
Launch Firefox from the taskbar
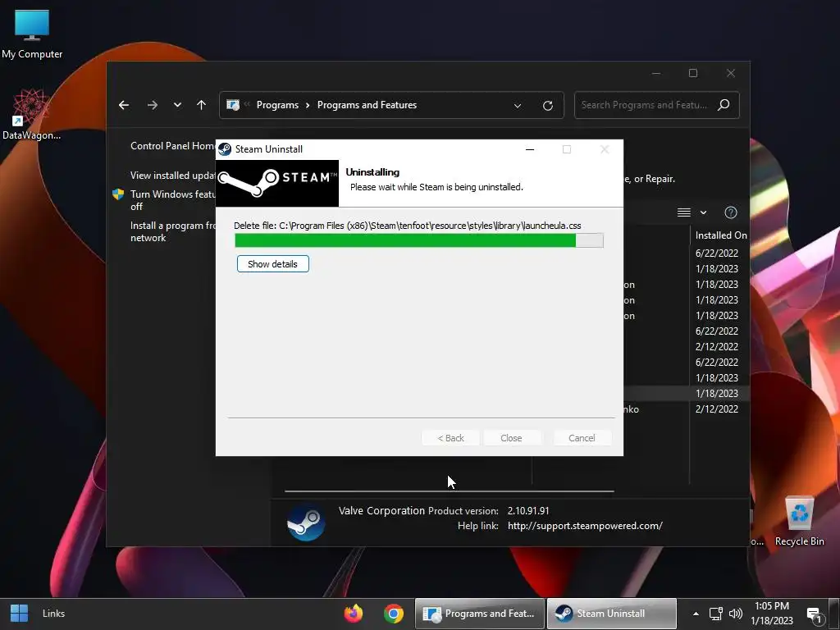click(353, 614)
